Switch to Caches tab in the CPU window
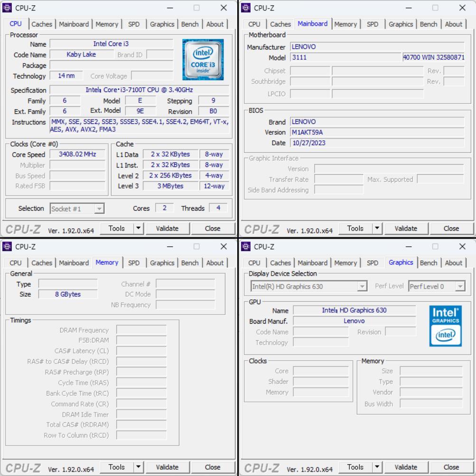This screenshot has width=476, height=476. [x=42, y=24]
